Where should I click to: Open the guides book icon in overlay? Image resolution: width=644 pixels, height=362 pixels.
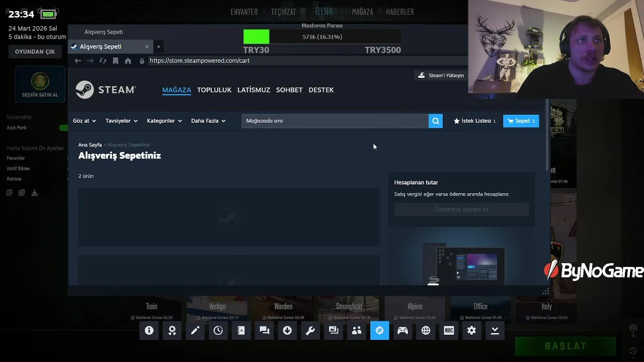(241, 330)
